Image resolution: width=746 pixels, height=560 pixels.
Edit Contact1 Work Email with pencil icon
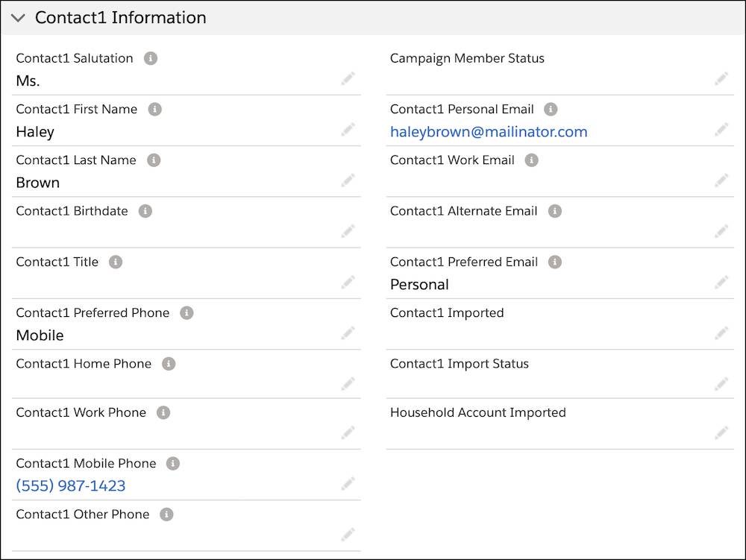click(721, 180)
